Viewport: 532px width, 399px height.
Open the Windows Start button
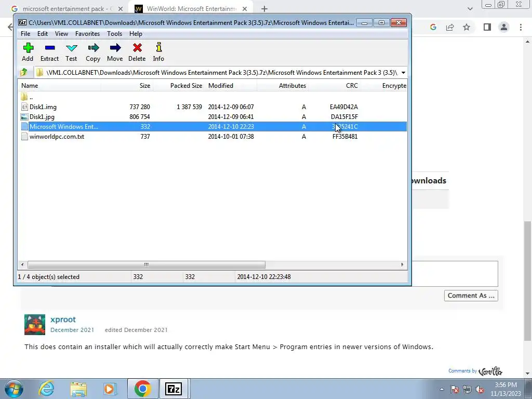(x=14, y=389)
